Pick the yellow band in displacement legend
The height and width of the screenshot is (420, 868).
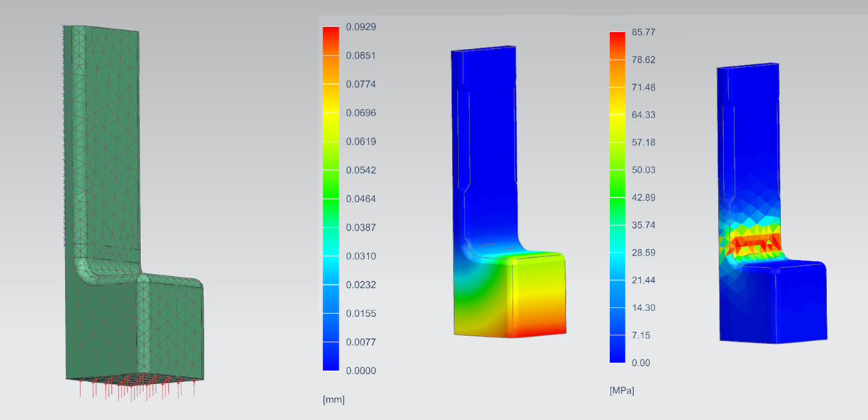(331, 110)
